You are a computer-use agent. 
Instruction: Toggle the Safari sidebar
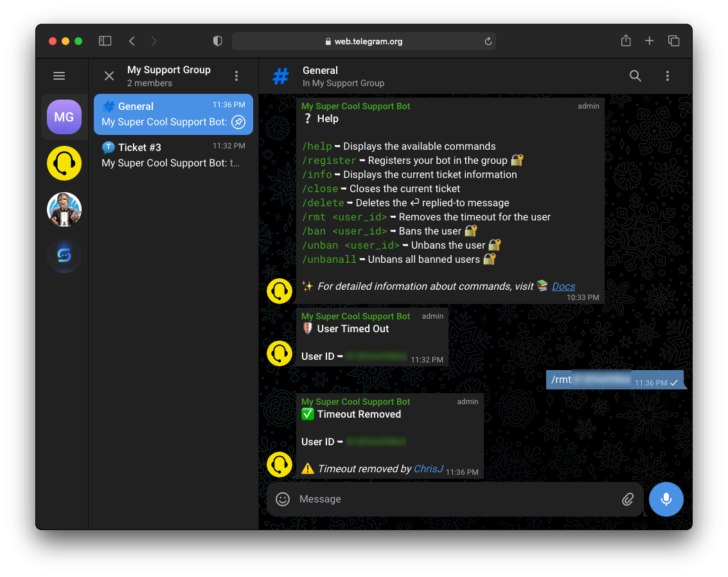(x=105, y=41)
